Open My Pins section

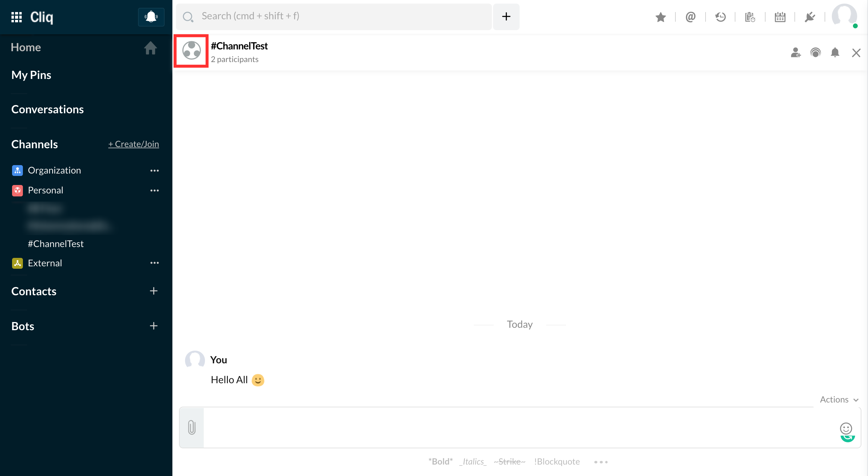[x=31, y=75]
